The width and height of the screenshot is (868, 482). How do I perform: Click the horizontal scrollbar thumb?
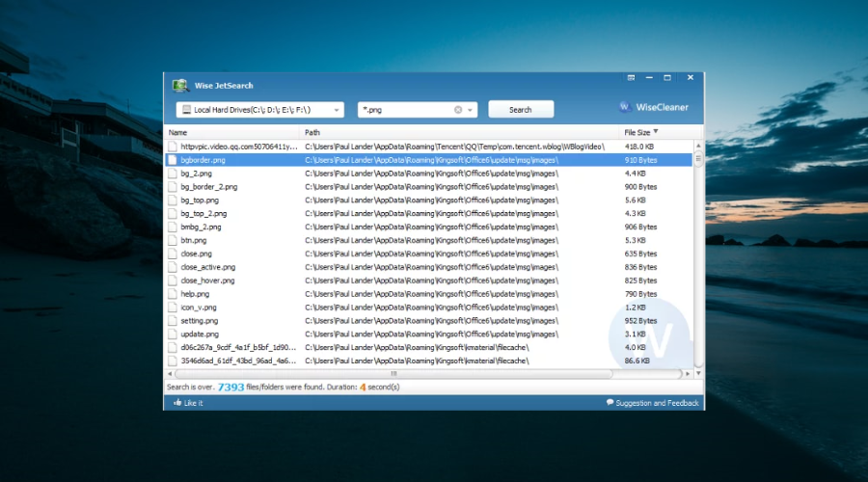pos(393,373)
